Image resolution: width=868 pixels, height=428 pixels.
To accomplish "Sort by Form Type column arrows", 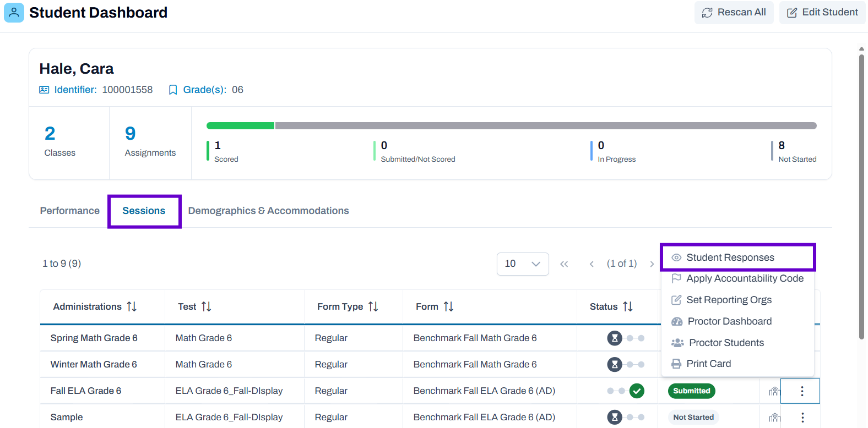I will [x=373, y=306].
